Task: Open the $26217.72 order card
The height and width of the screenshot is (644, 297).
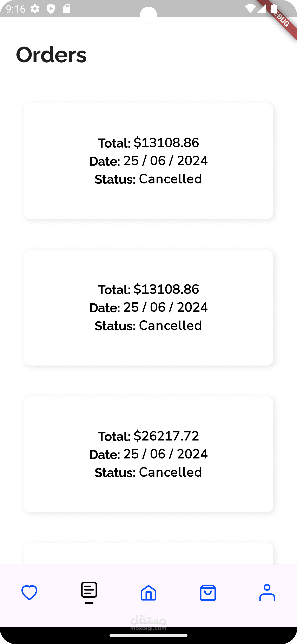Action: pyautogui.click(x=149, y=454)
